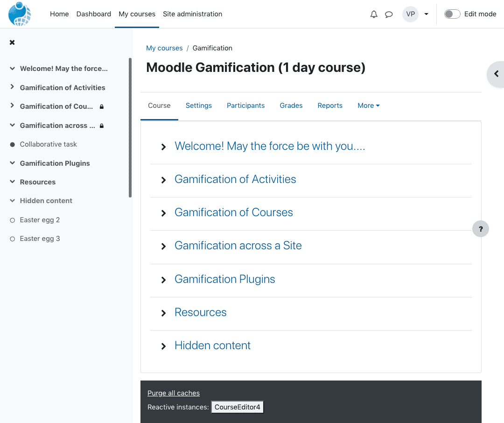The width and height of the screenshot is (504, 423).
Task: Open Hidden content section link
Action: (212, 345)
